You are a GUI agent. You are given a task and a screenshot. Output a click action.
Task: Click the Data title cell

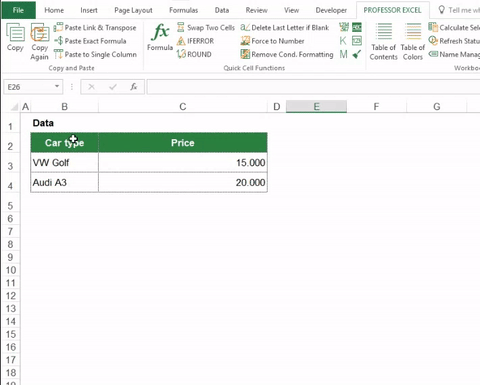coord(64,123)
